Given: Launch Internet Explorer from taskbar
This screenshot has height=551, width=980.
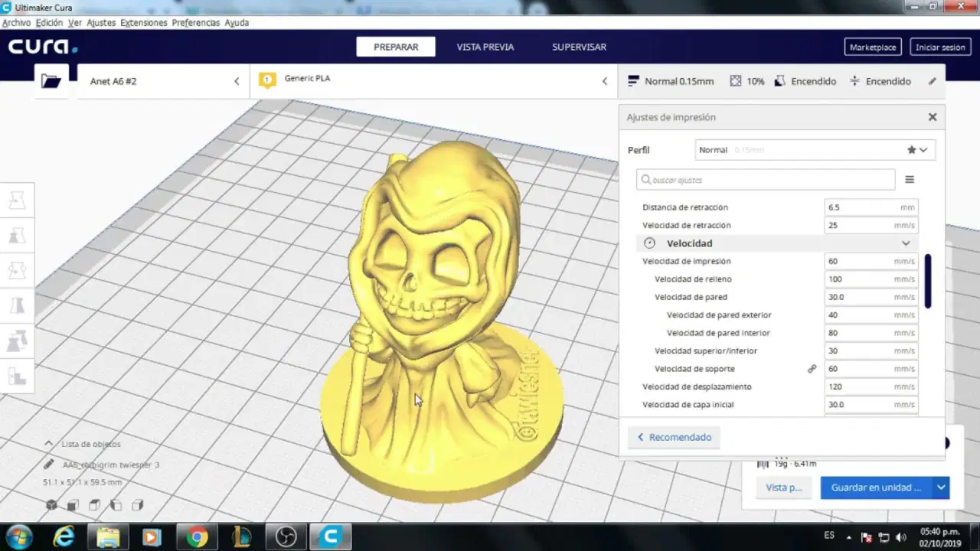Looking at the screenshot, I should pos(64,537).
